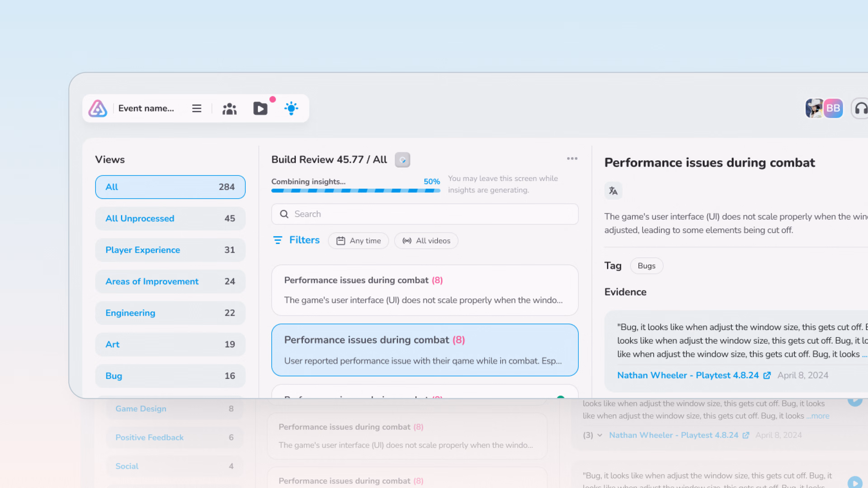This screenshot has width=868, height=488.
Task: Click the Event name title text
Action: coord(146,108)
